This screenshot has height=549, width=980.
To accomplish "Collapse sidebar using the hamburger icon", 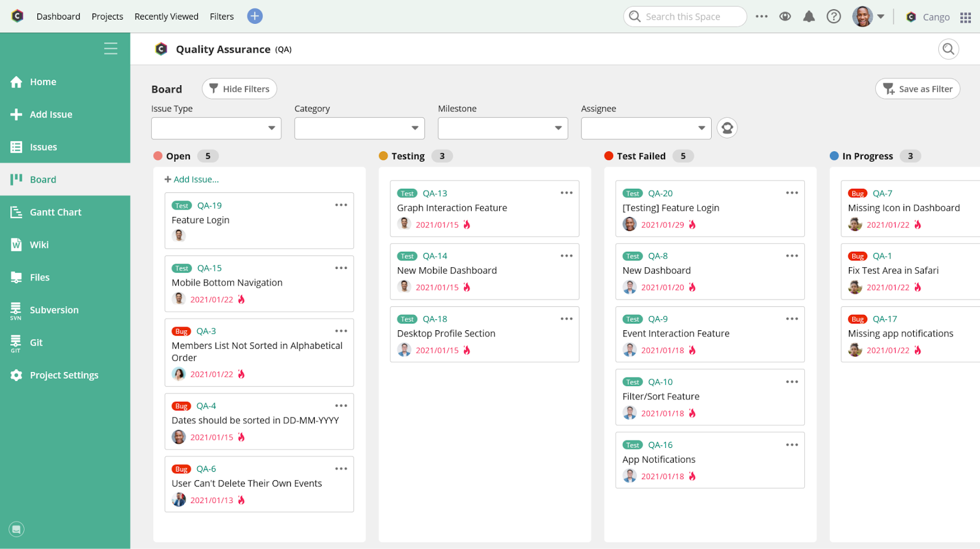I will (x=111, y=48).
